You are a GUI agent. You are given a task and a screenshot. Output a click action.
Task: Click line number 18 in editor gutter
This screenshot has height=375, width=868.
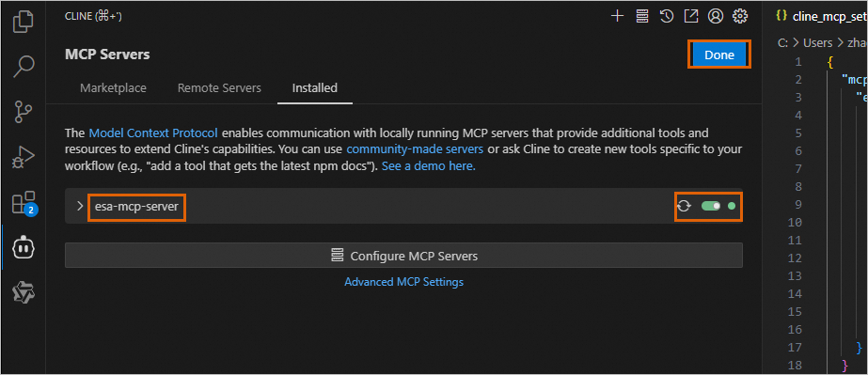coord(795,365)
